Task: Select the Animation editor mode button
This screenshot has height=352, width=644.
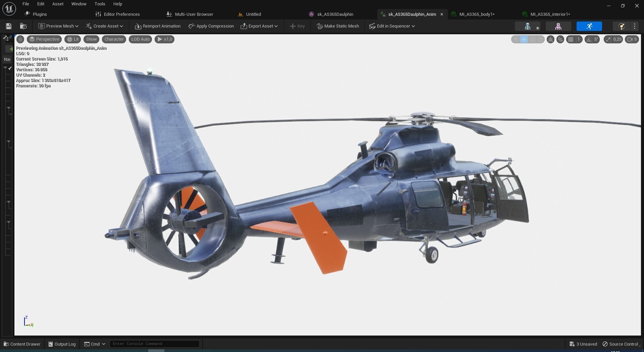Action: coord(589,26)
